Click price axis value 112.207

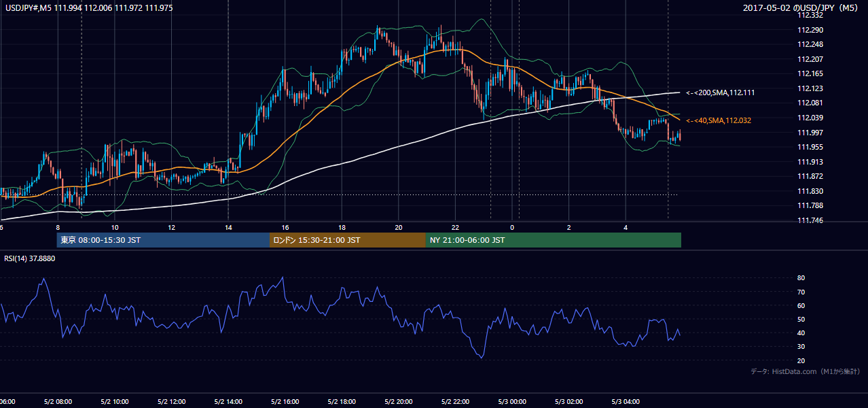pyautogui.click(x=812, y=59)
